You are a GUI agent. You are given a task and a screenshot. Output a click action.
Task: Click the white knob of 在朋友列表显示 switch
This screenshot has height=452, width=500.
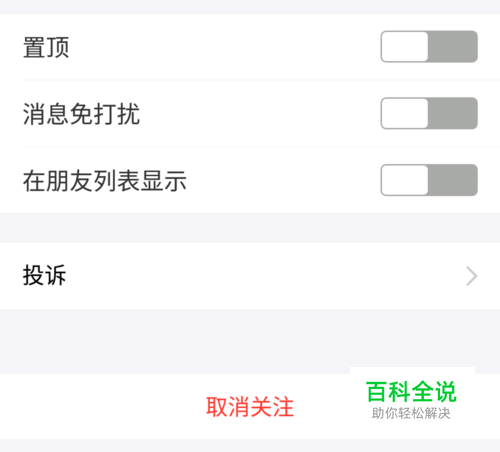[x=405, y=180]
